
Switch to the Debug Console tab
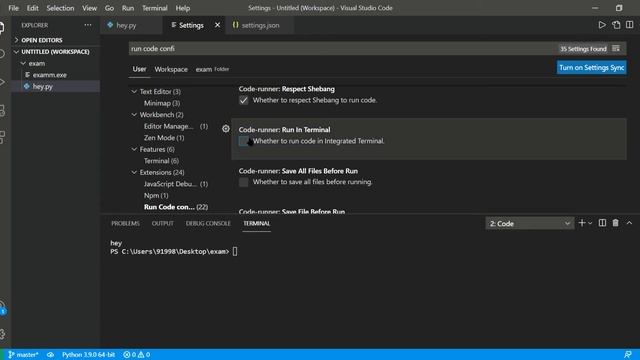(x=208, y=224)
